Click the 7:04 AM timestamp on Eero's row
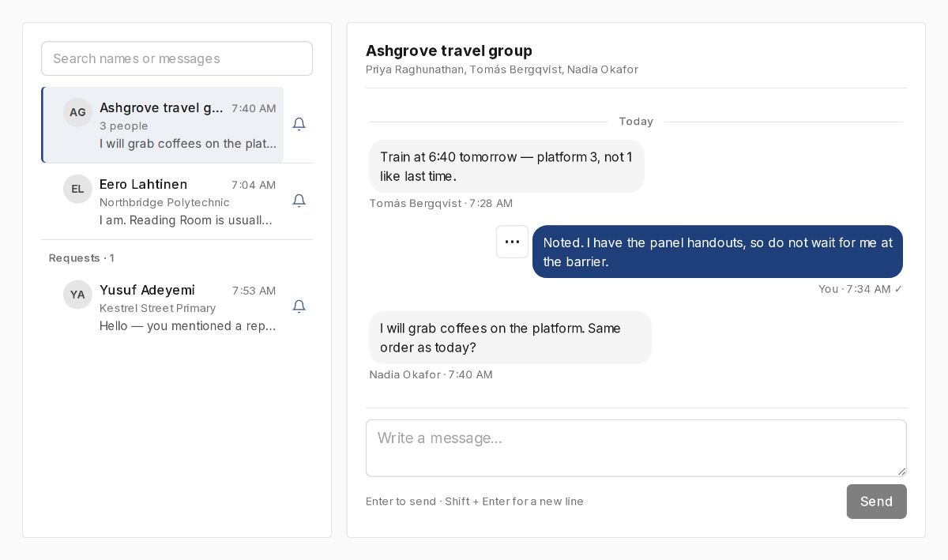This screenshot has width=948, height=560. pos(254,185)
